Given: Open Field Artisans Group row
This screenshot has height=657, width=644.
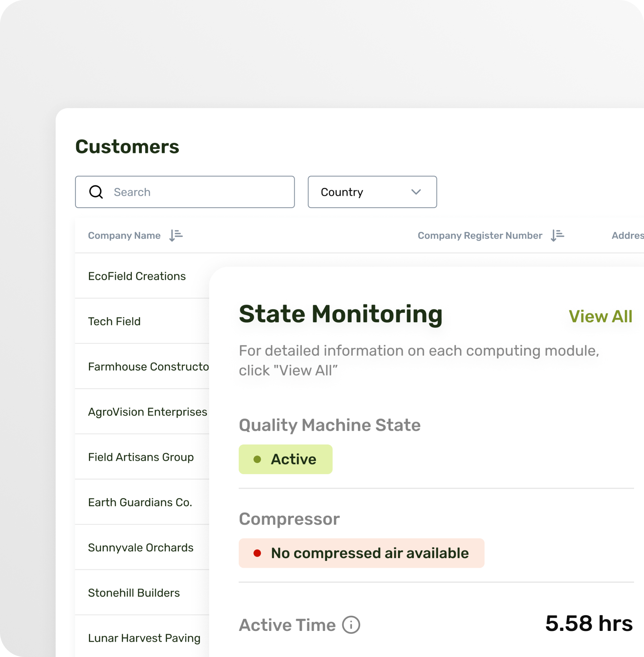Looking at the screenshot, I should tap(141, 457).
